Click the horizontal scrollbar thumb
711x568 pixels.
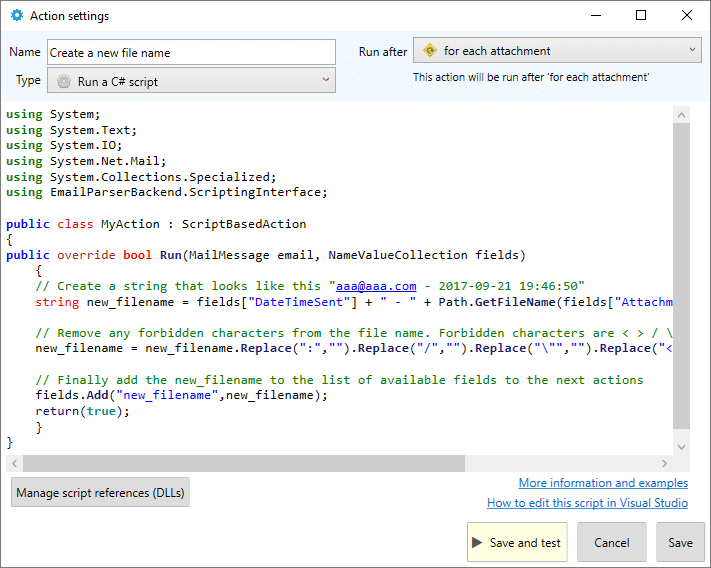[x=244, y=463]
